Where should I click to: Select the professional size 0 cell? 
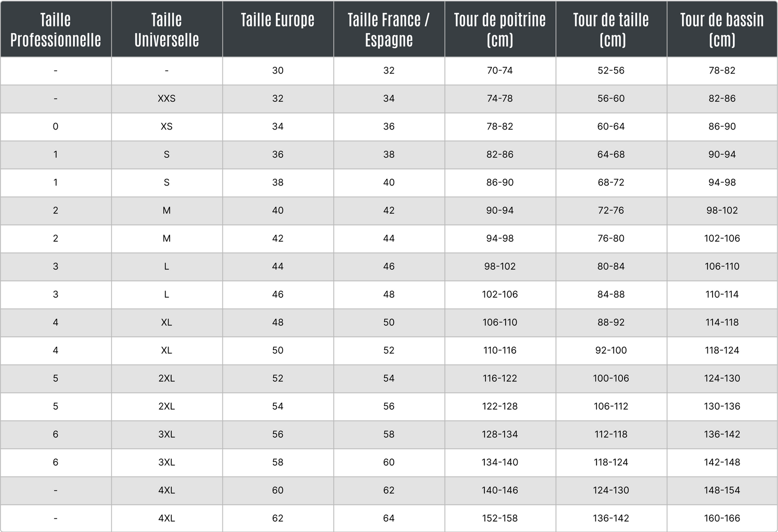click(55, 127)
